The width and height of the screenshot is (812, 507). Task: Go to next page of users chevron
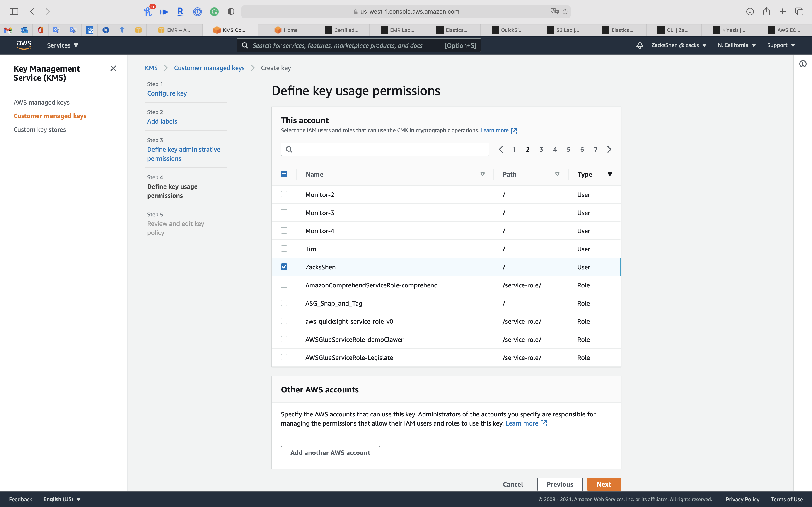pyautogui.click(x=609, y=150)
